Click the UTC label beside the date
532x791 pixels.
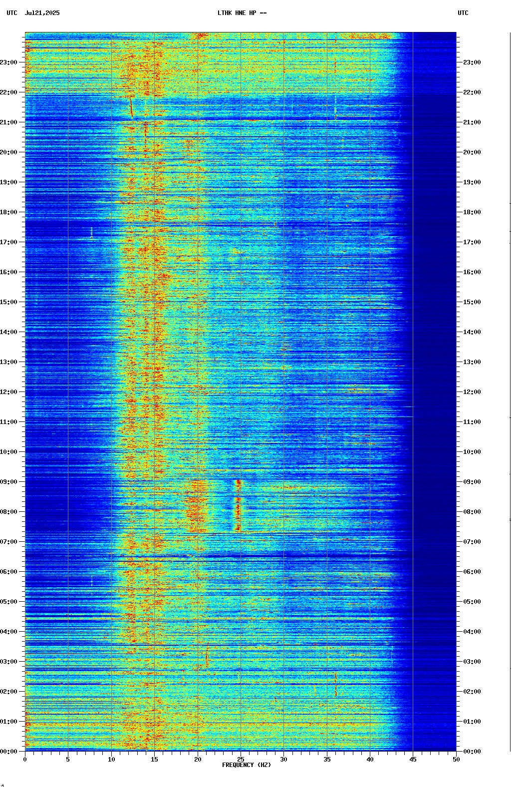coord(12,13)
